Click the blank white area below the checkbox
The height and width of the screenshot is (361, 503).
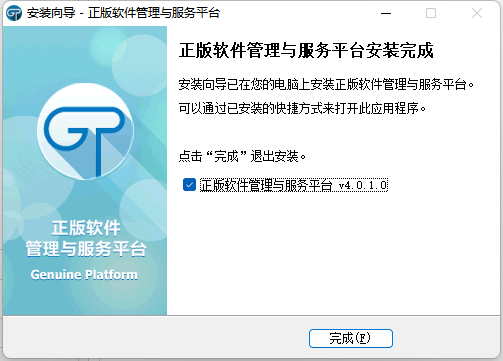(333, 253)
